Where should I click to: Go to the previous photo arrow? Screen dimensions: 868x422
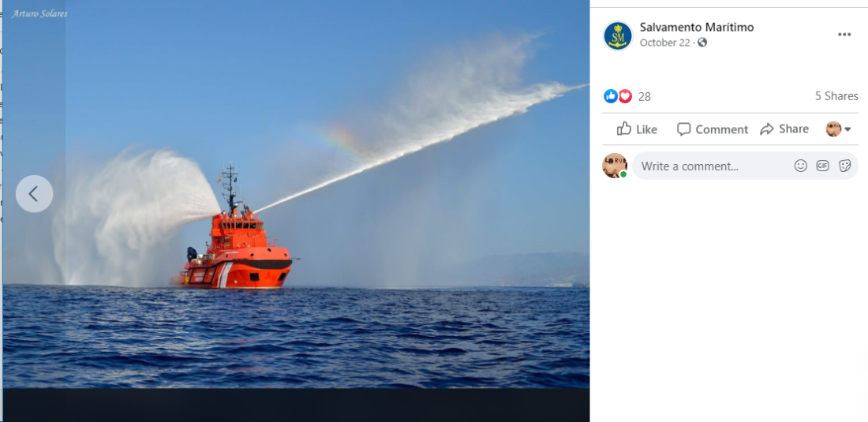pyautogui.click(x=34, y=193)
